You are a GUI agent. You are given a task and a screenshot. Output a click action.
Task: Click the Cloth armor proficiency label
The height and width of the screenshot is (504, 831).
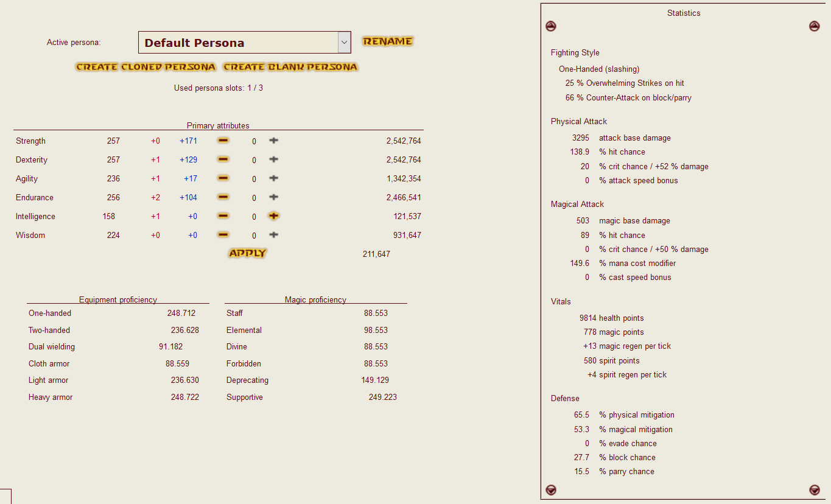click(49, 364)
